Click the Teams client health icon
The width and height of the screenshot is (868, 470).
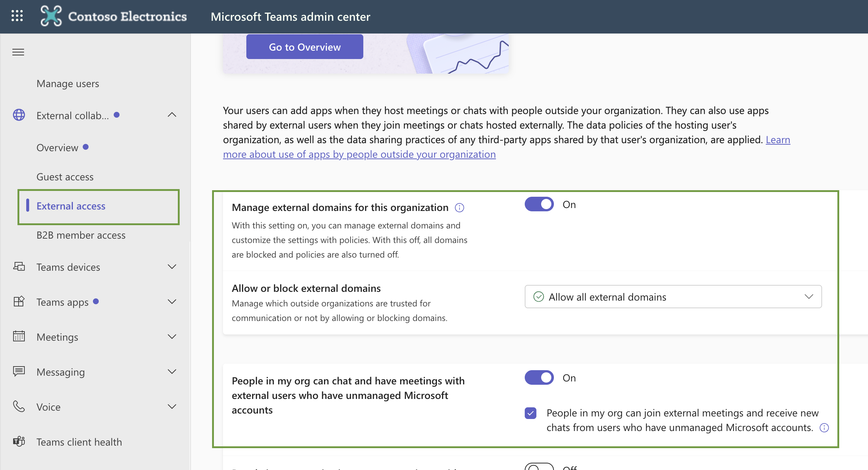19,441
